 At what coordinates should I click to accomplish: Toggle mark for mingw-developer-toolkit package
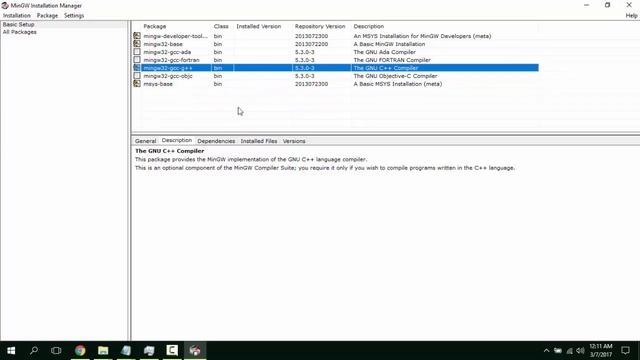click(x=137, y=36)
